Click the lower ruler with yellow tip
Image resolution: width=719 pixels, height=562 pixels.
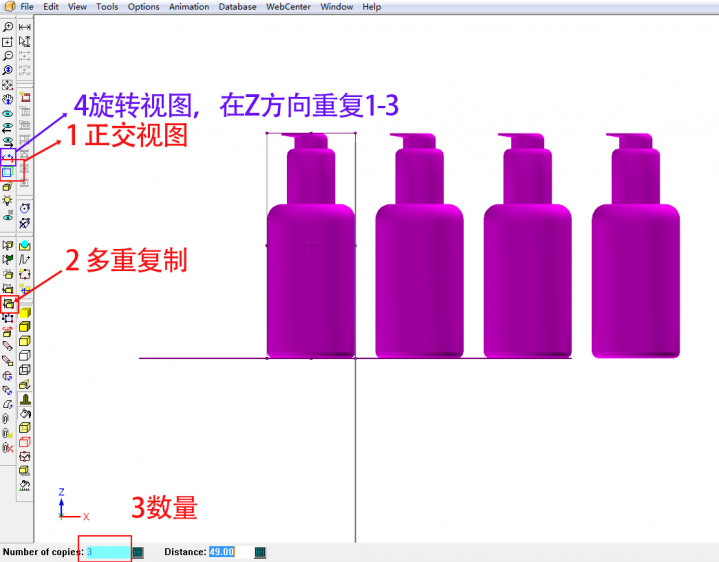(8, 361)
